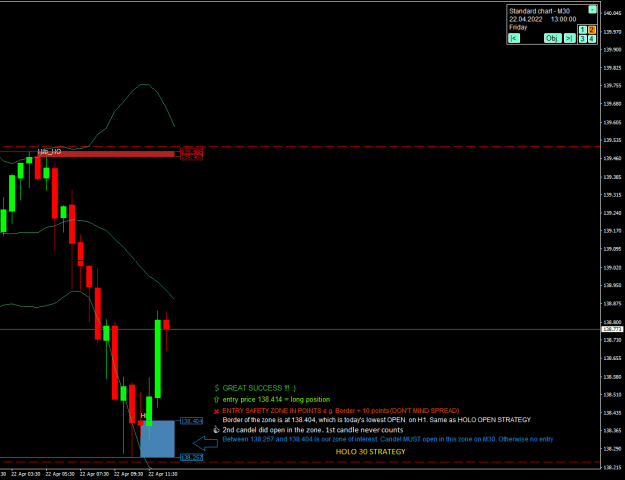Select the green up arrow entry icon

216,399
